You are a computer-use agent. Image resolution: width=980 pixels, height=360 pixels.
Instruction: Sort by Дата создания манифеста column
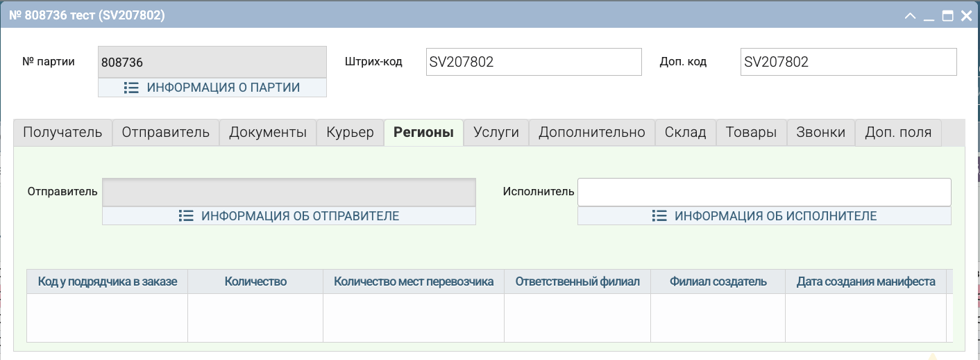tap(866, 281)
